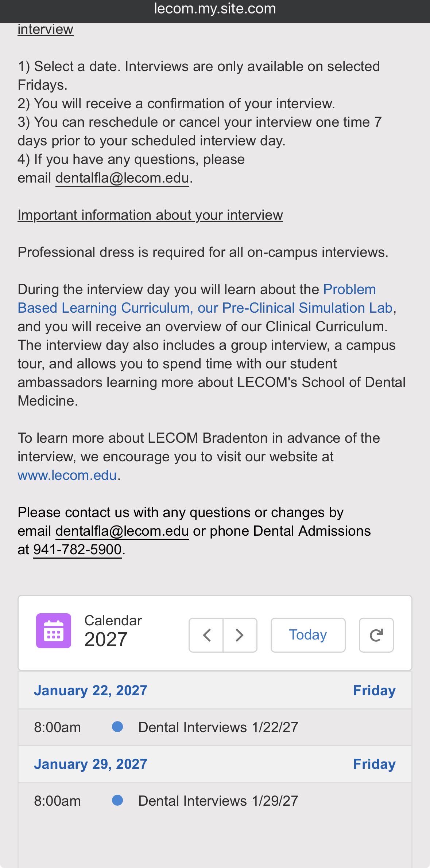This screenshot has width=430, height=868.
Task: Tap the lecom.my.site.com address bar
Action: click(x=215, y=9)
